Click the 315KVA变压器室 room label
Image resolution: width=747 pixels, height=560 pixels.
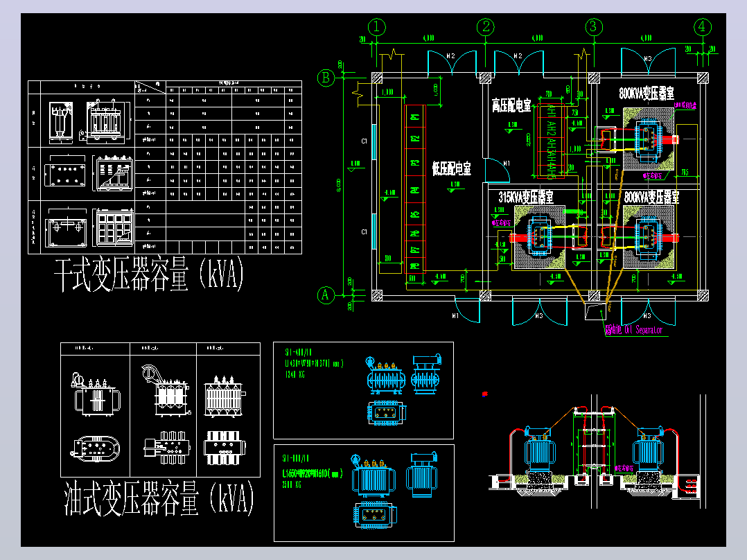coord(526,197)
